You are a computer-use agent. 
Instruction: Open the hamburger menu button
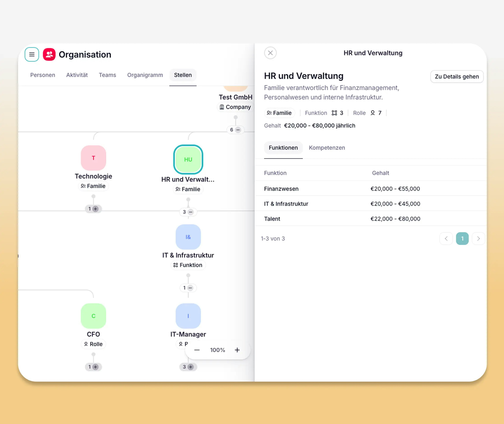tap(32, 54)
